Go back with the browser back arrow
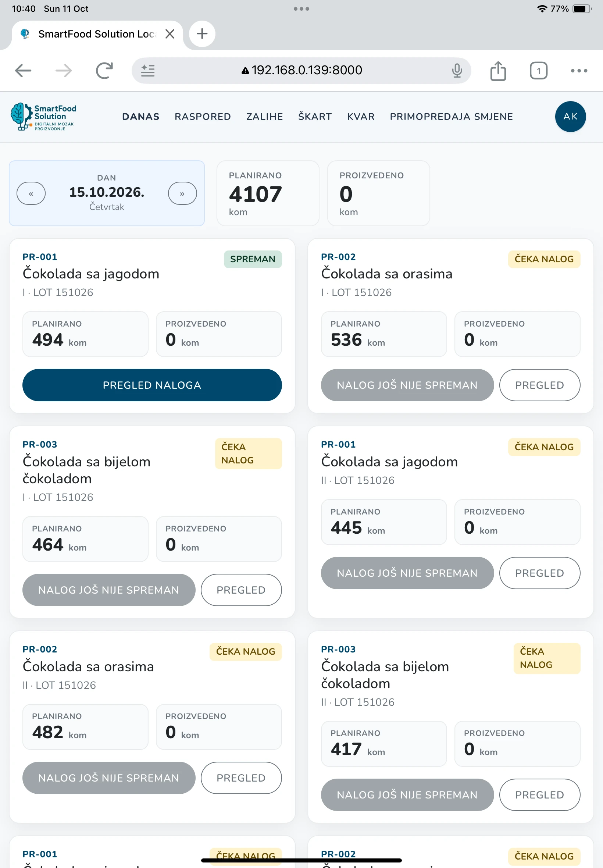This screenshot has width=603, height=868. pyautogui.click(x=23, y=71)
